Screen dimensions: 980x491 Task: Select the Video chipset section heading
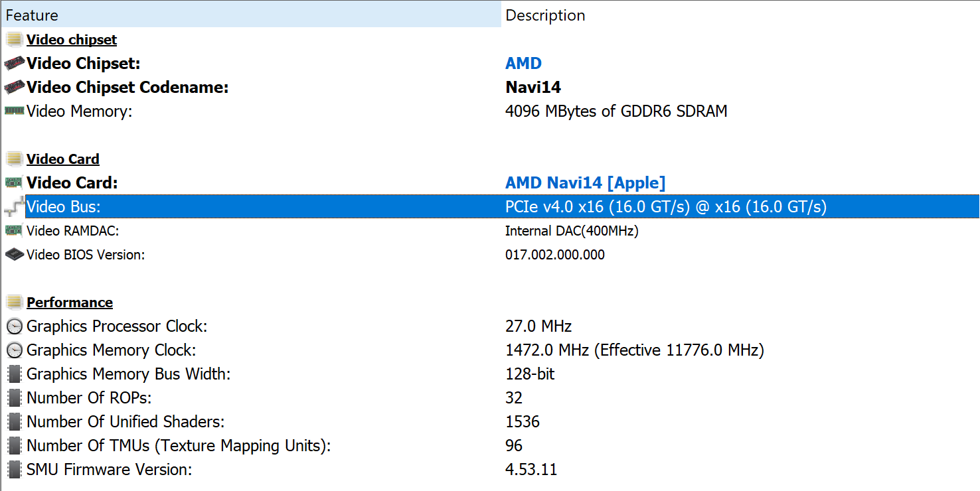72,40
